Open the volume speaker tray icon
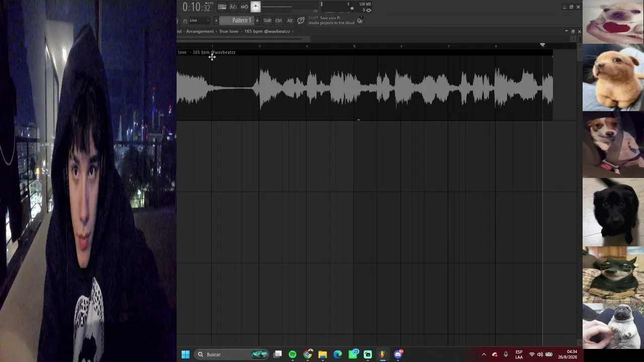 (540, 354)
